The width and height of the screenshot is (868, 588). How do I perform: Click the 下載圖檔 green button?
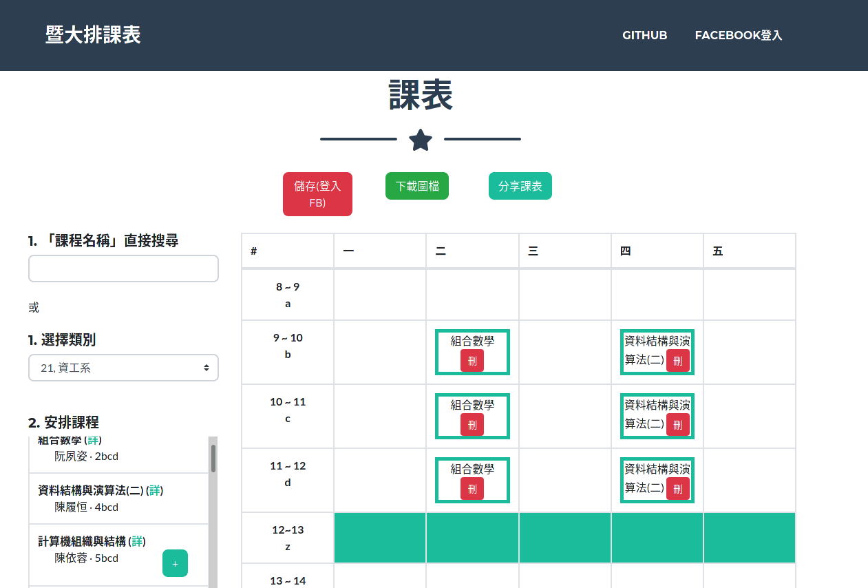[417, 186]
